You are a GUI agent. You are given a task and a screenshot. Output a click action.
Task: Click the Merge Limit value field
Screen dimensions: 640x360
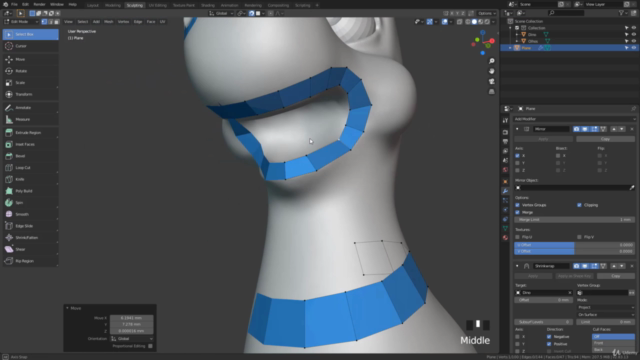pyautogui.click(x=574, y=220)
